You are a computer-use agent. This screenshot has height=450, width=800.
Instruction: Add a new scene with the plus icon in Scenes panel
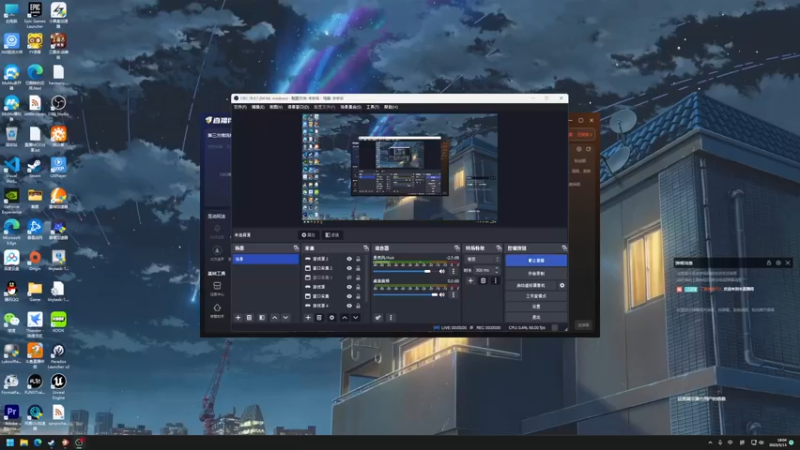point(238,317)
